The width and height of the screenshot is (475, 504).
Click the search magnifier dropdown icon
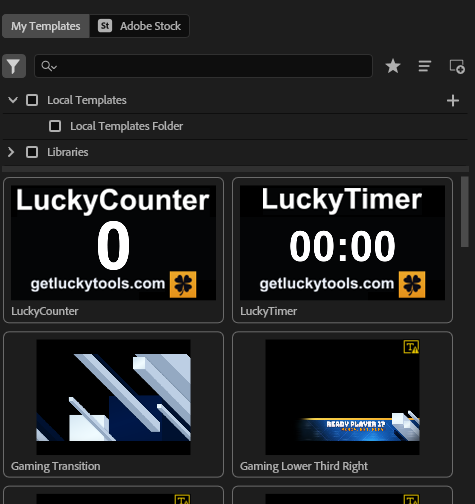point(49,66)
